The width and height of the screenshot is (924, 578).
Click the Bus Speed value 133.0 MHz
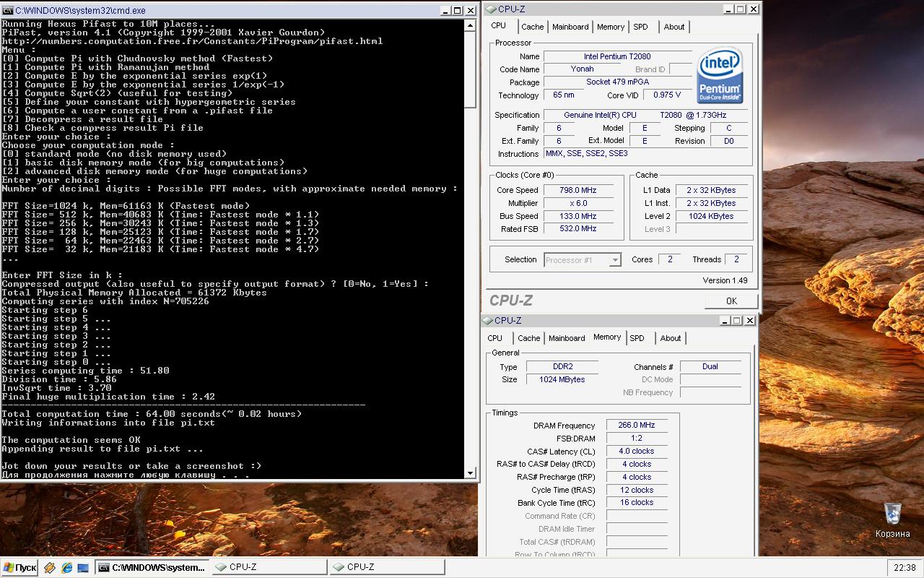(x=578, y=216)
